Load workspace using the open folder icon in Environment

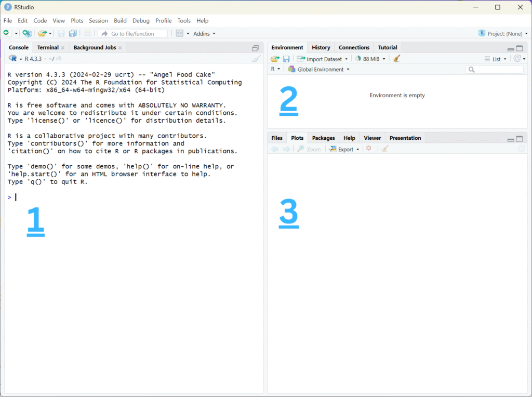point(274,58)
